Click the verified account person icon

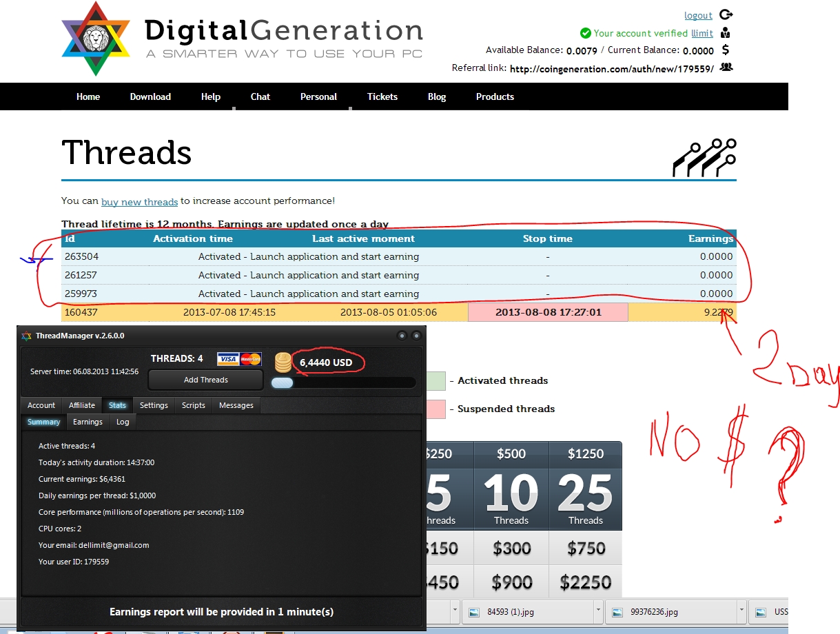click(726, 32)
